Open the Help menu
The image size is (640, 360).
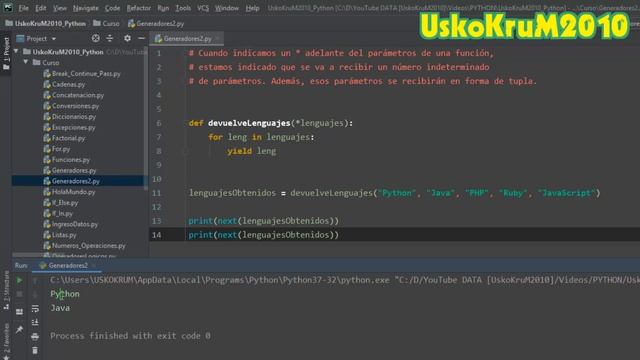point(252,8)
